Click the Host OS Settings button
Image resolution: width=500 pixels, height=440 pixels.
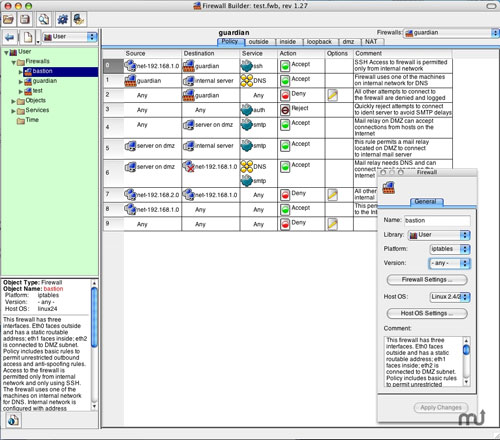tap(427, 313)
